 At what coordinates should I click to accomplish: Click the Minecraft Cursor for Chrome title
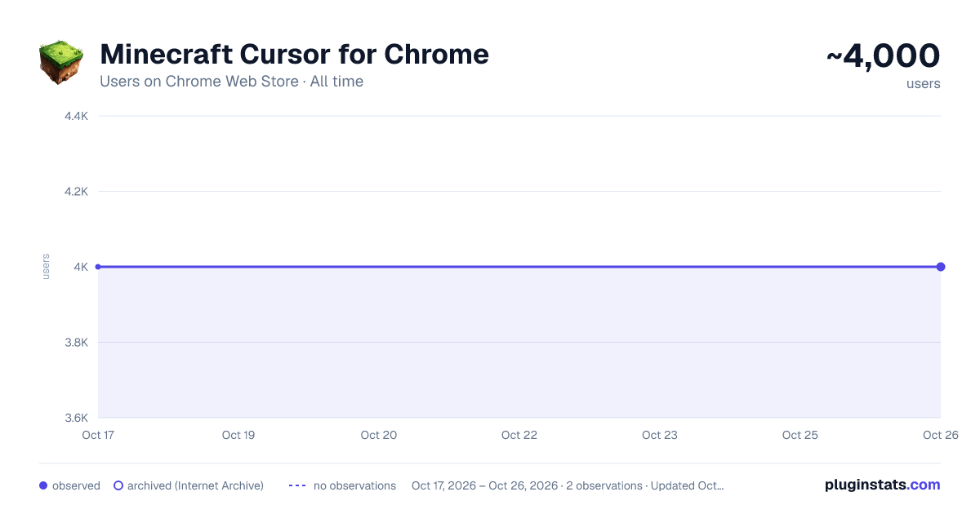(294, 54)
